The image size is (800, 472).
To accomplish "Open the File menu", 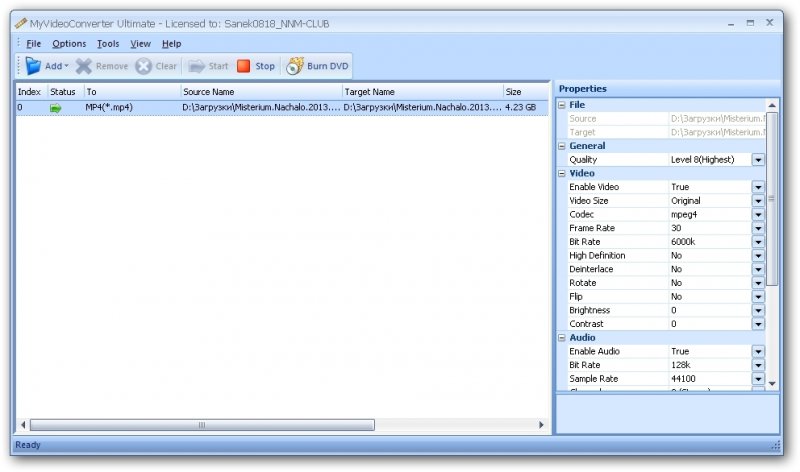I will tap(33, 44).
